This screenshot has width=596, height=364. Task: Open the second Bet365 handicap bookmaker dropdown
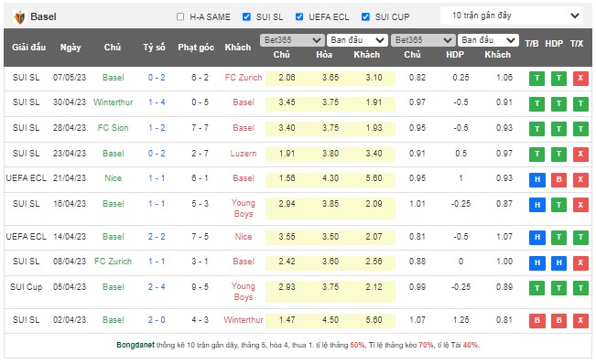tap(423, 40)
